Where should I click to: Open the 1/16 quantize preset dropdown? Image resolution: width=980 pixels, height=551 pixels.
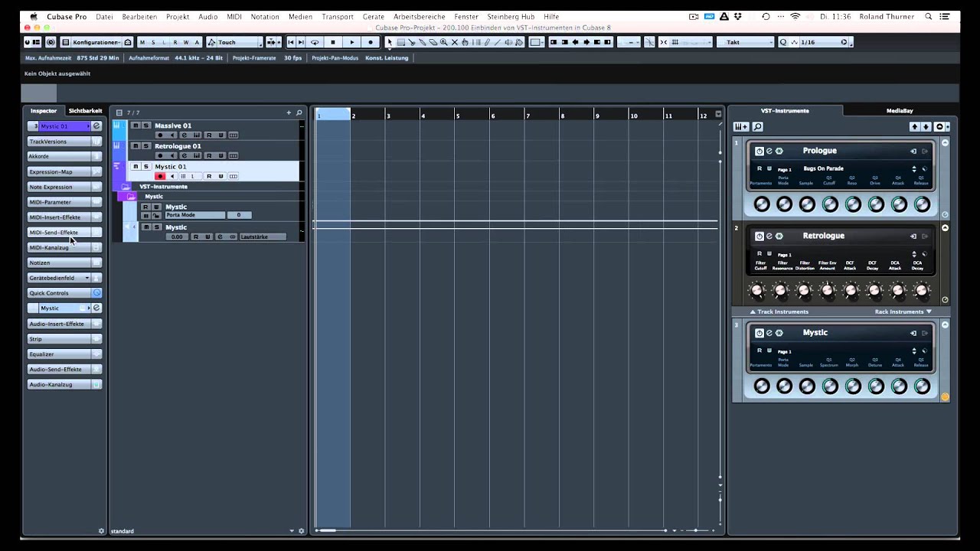tap(824, 42)
